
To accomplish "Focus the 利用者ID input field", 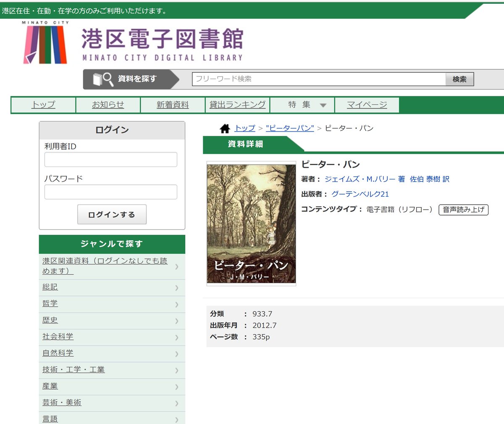I will 111,160.
